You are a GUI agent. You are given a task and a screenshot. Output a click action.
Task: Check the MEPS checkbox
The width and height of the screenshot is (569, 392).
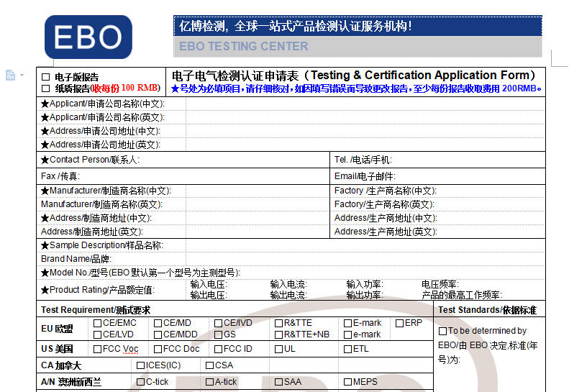point(347,382)
